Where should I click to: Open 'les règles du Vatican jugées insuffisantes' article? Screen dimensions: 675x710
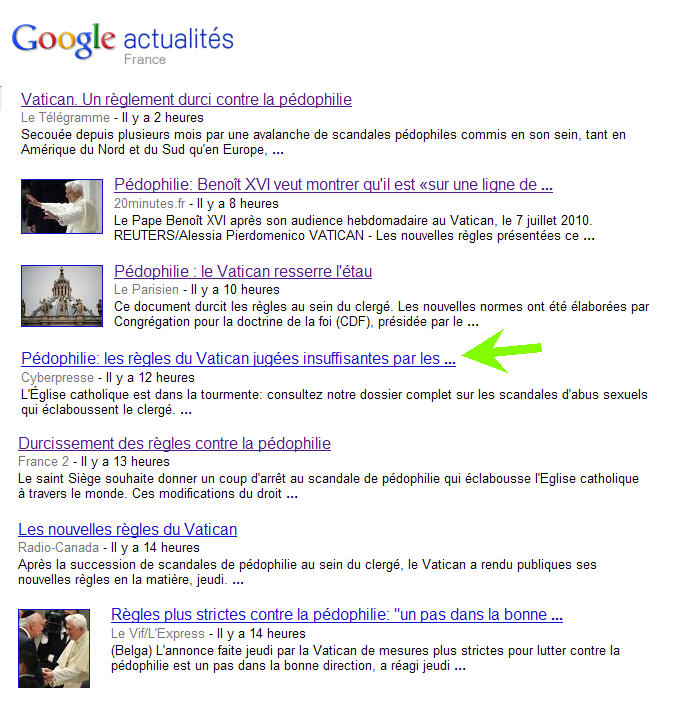click(x=238, y=359)
